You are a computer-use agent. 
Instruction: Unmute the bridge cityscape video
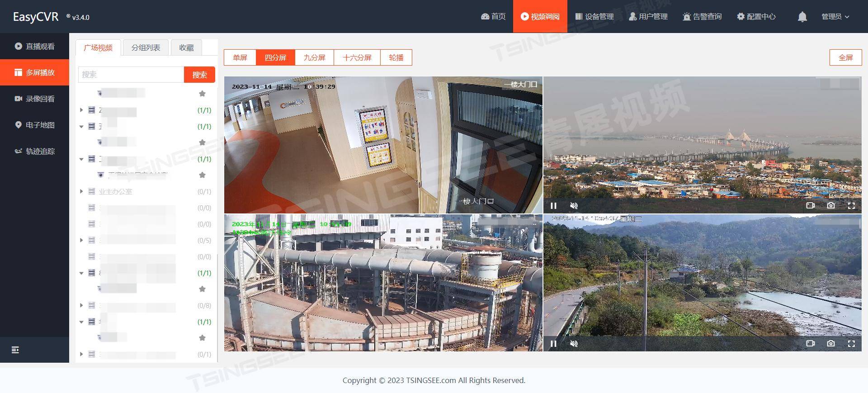[x=574, y=206]
